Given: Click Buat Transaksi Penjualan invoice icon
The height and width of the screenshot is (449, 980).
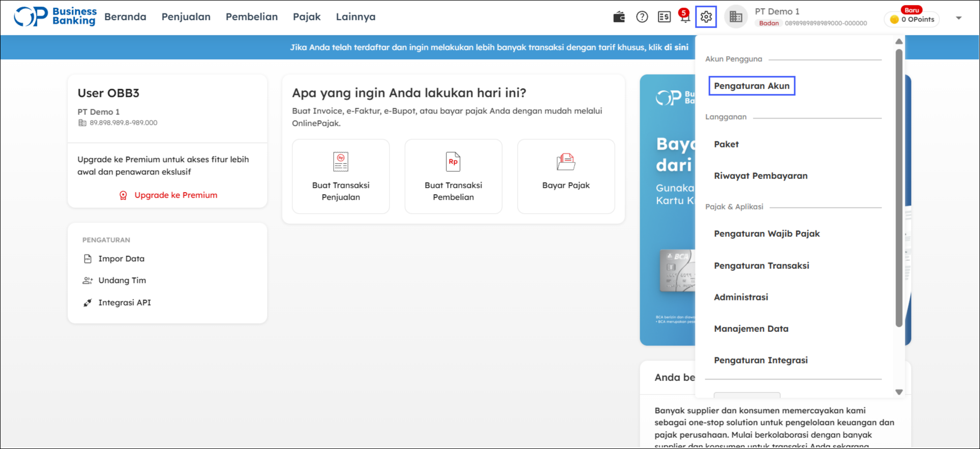Looking at the screenshot, I should pyautogui.click(x=341, y=162).
